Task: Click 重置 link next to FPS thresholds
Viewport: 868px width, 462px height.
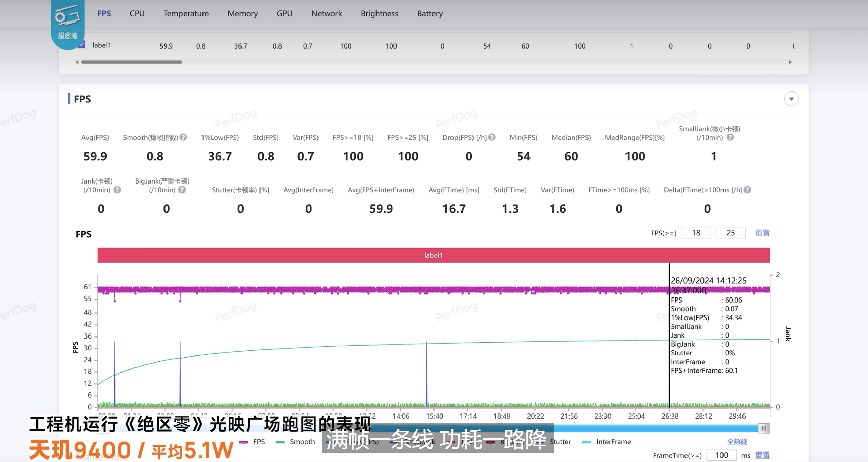Action: click(x=762, y=233)
